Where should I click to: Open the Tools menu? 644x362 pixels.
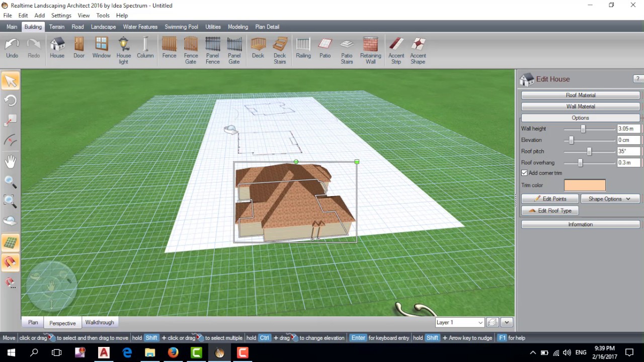click(x=103, y=16)
